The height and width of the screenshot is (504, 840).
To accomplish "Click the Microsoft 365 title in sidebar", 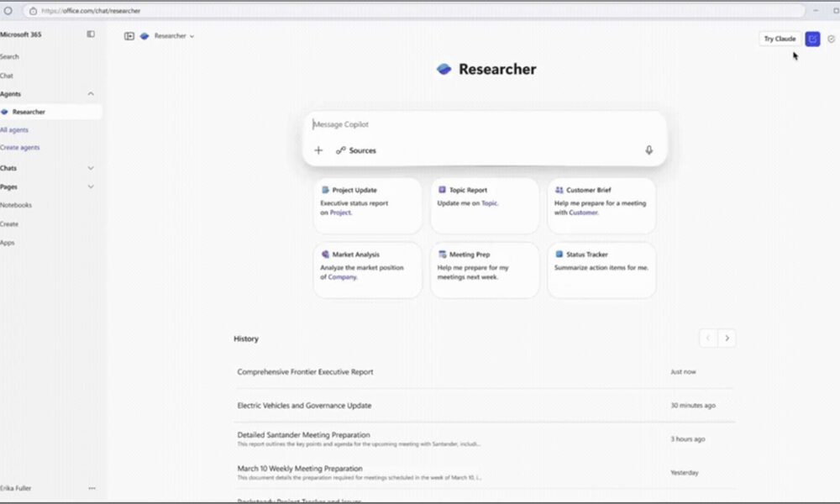I will pos(21,34).
